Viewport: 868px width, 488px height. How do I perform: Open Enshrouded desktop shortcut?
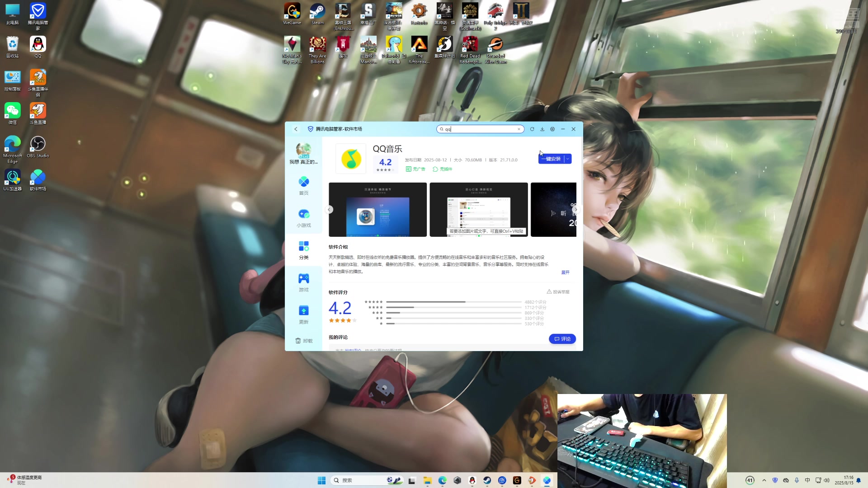pos(343,16)
